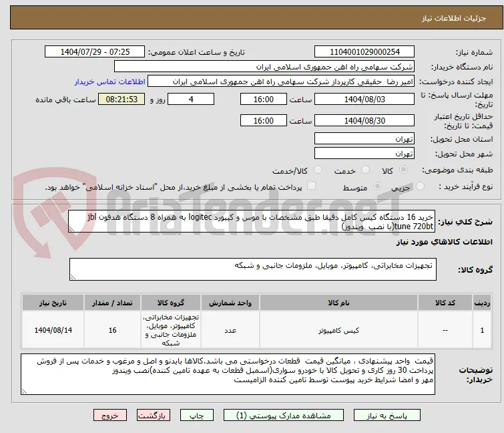
Task: Select the 'خدمت' radio button
Action: coord(365,170)
